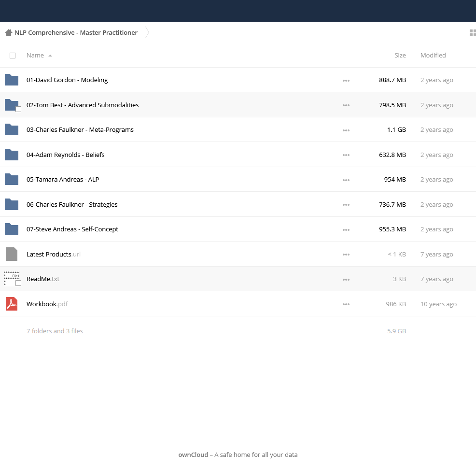
Task: Click the home icon in breadcrumb
Action: click(x=9, y=32)
